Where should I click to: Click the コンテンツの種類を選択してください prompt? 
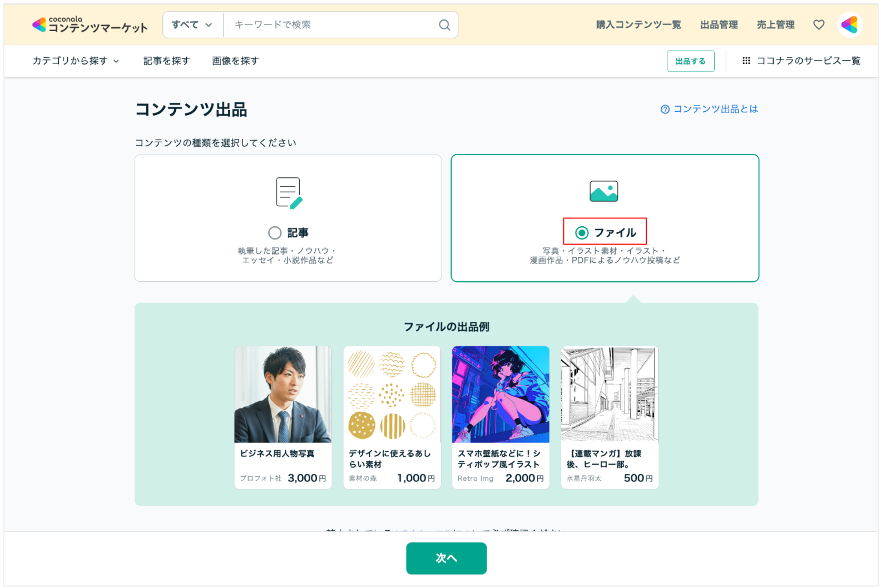[216, 143]
